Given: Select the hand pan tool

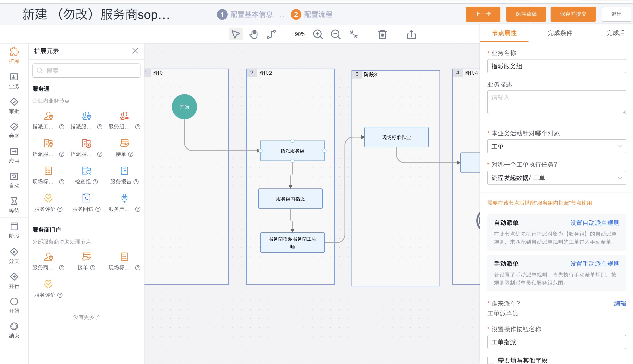Looking at the screenshot, I should tap(253, 34).
